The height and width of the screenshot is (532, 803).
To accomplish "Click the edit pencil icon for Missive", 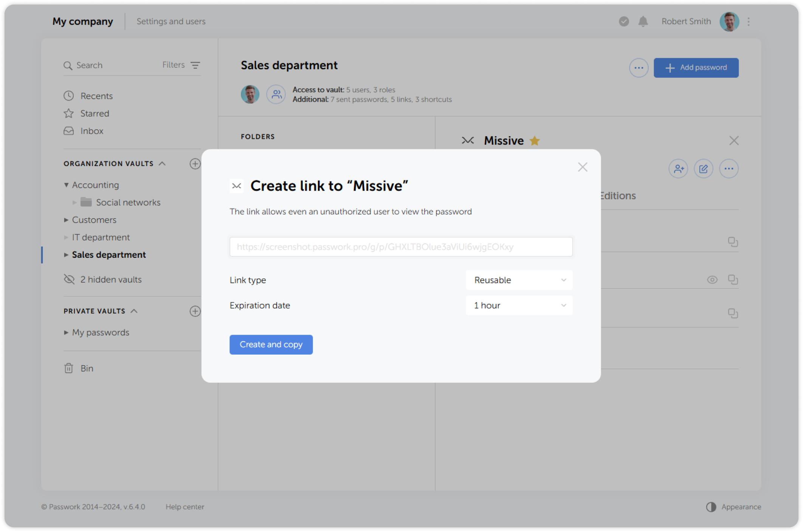I will (x=704, y=169).
